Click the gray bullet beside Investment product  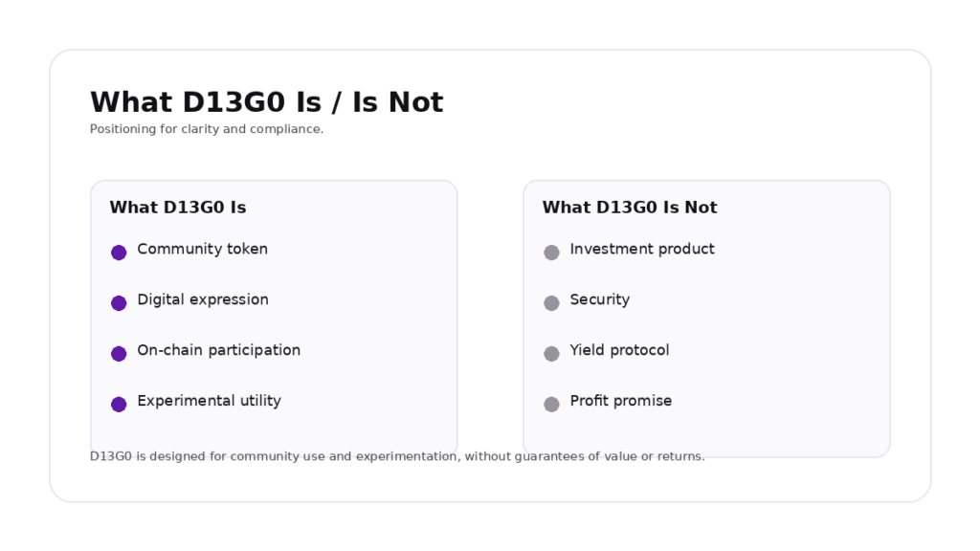(x=551, y=253)
